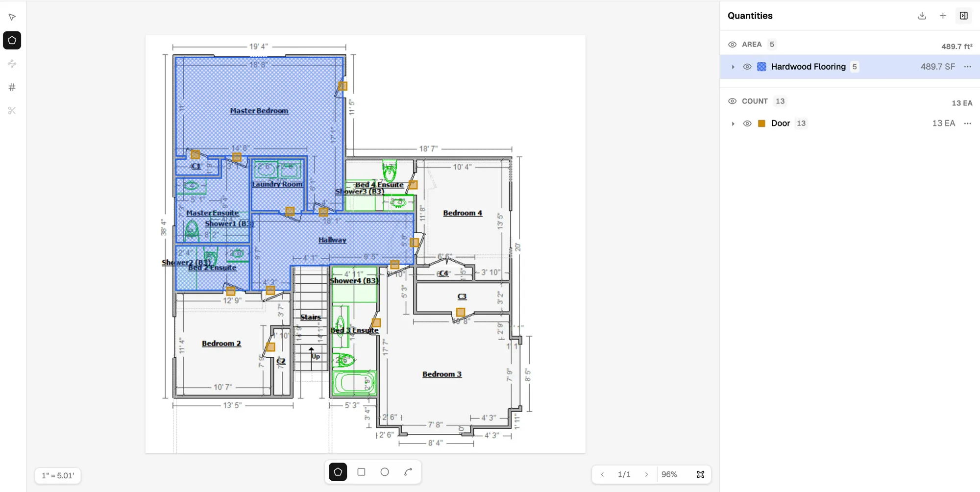Viewport: 980px width, 492px height.
Task: Select the pointer arrow tool
Action: (x=12, y=17)
